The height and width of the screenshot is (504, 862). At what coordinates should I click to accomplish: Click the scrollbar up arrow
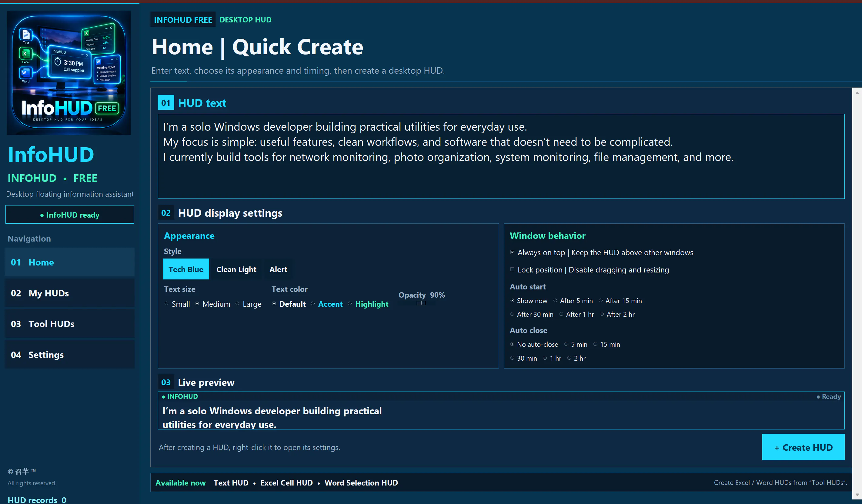[857, 93]
